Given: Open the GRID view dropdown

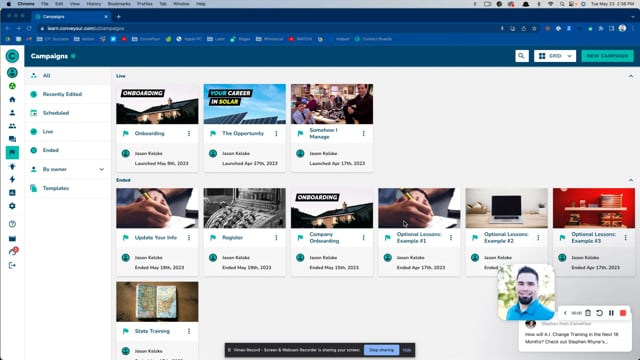Looking at the screenshot, I should pyautogui.click(x=555, y=56).
